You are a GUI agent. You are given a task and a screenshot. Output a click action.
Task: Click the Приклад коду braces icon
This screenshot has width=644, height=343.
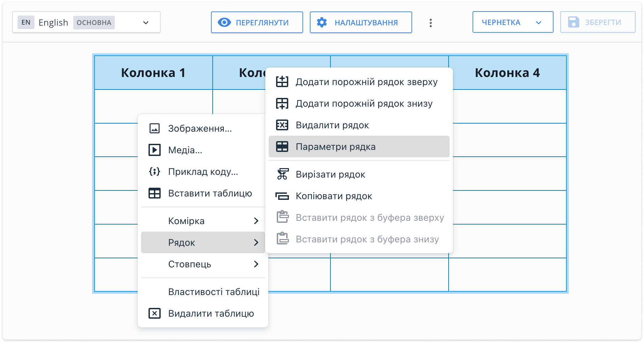point(155,172)
